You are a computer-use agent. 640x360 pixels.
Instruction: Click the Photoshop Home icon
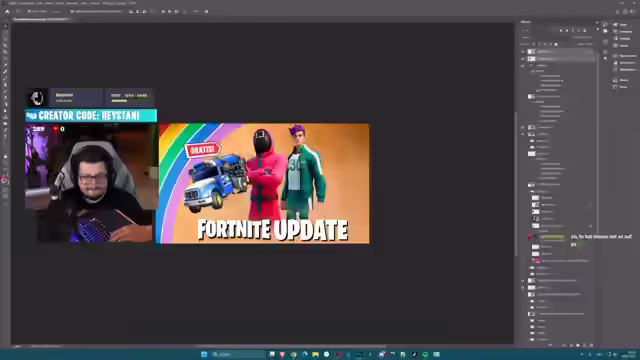point(7,11)
